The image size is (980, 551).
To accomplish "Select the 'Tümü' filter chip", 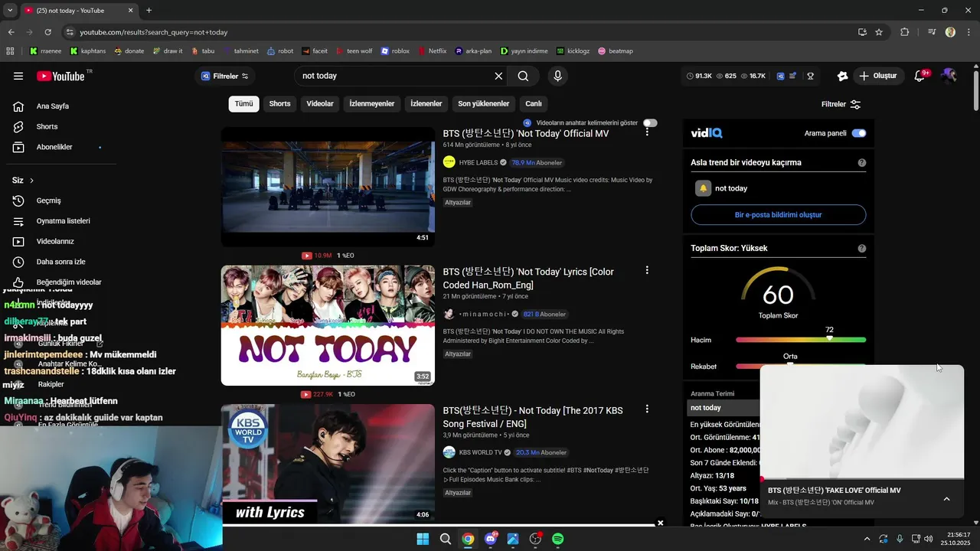I will [243, 104].
